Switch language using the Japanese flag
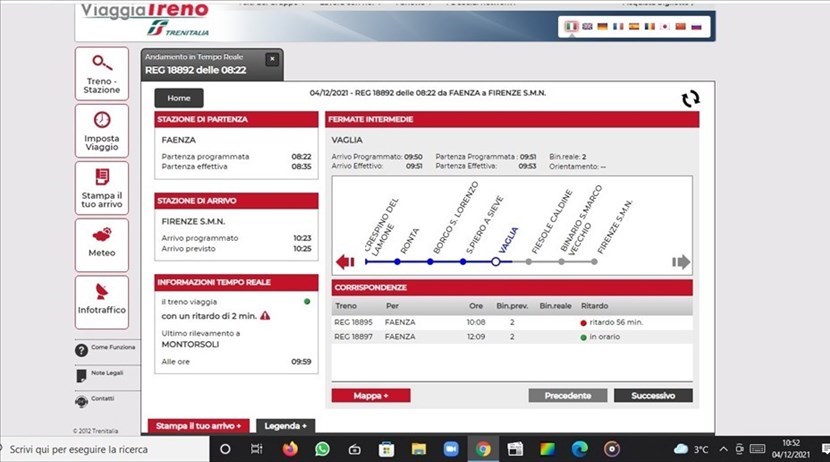 [x=665, y=26]
